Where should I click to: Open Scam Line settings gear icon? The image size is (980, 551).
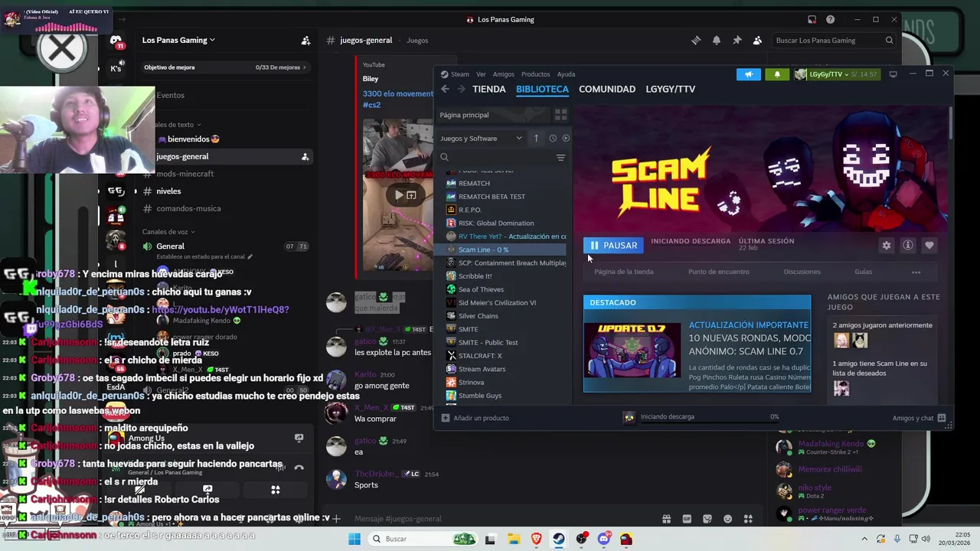click(887, 246)
